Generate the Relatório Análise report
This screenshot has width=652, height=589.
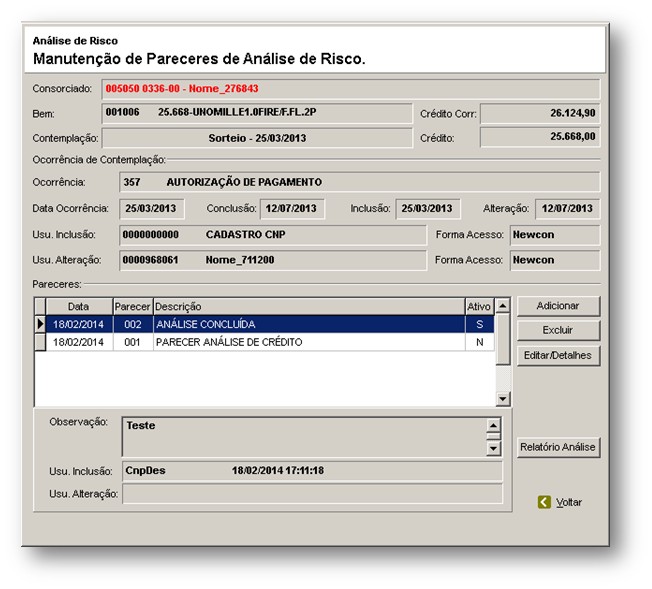click(558, 447)
